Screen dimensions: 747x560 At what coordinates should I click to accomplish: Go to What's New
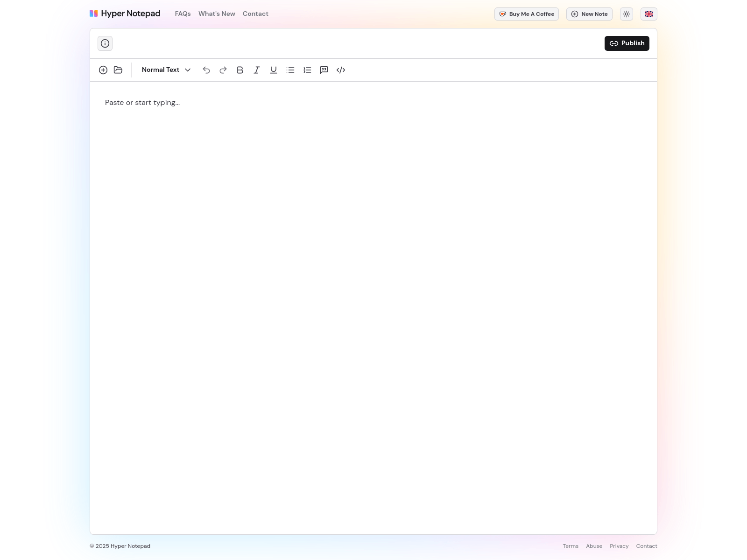217,14
